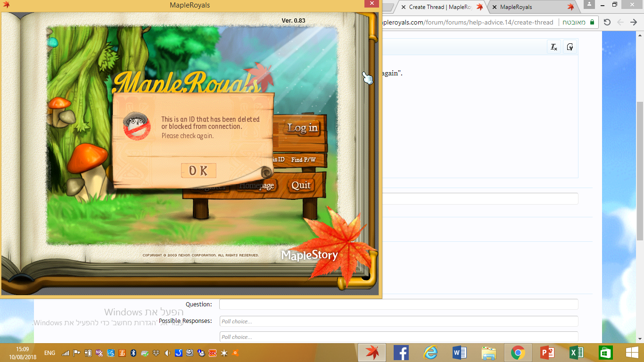Screen dimensions: 644x362
Task: Click the Safely Remove Hardware tray icon
Action: click(x=145, y=353)
